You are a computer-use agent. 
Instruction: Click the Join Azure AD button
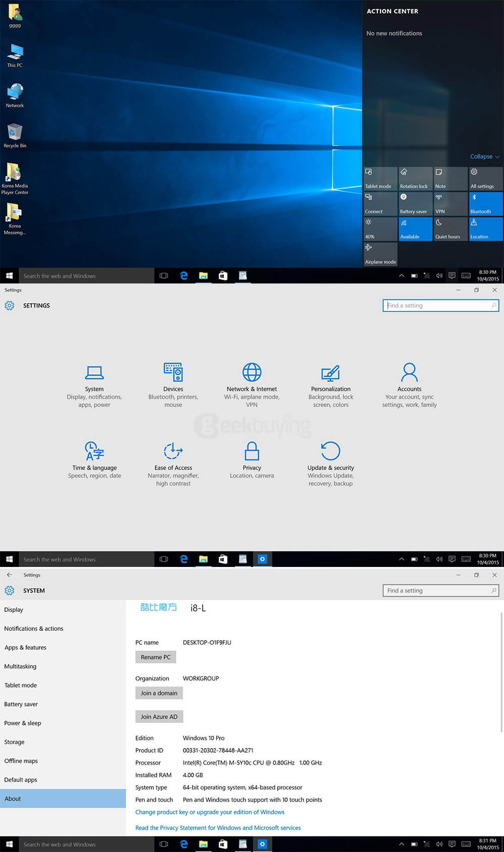pos(159,716)
